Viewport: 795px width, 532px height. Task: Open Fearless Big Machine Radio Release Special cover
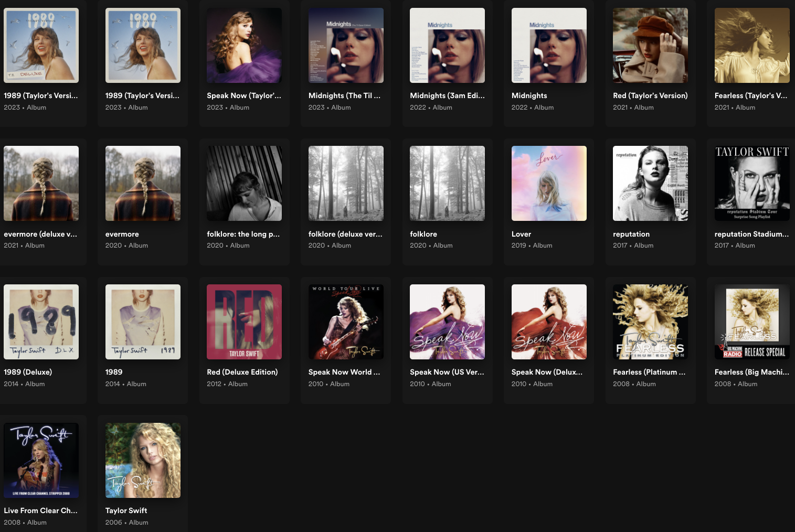pyautogui.click(x=752, y=322)
